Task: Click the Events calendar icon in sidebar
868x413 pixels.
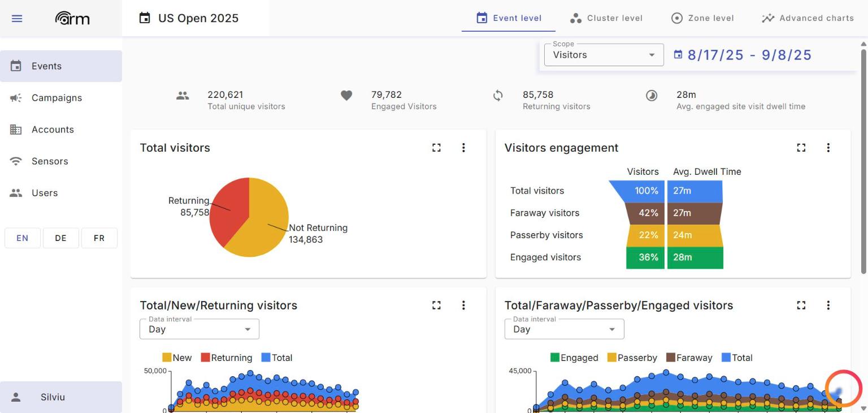Action: point(16,66)
